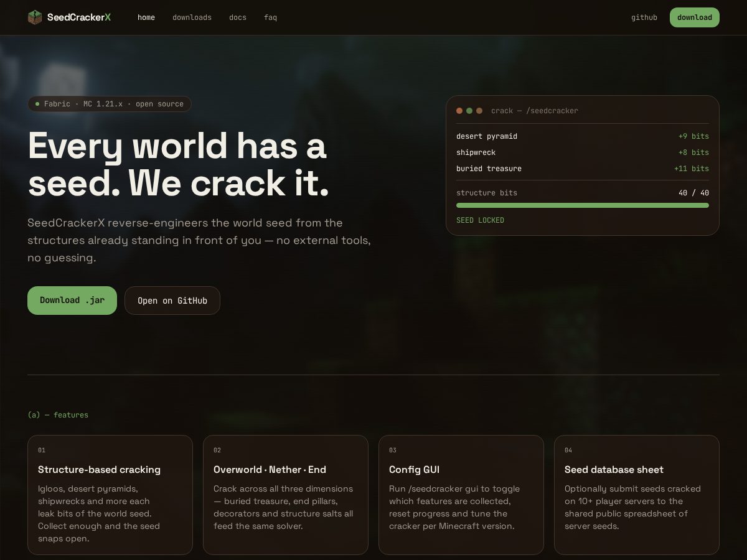Select the 'shipwreck' row text
The image size is (747, 560).
tap(476, 152)
